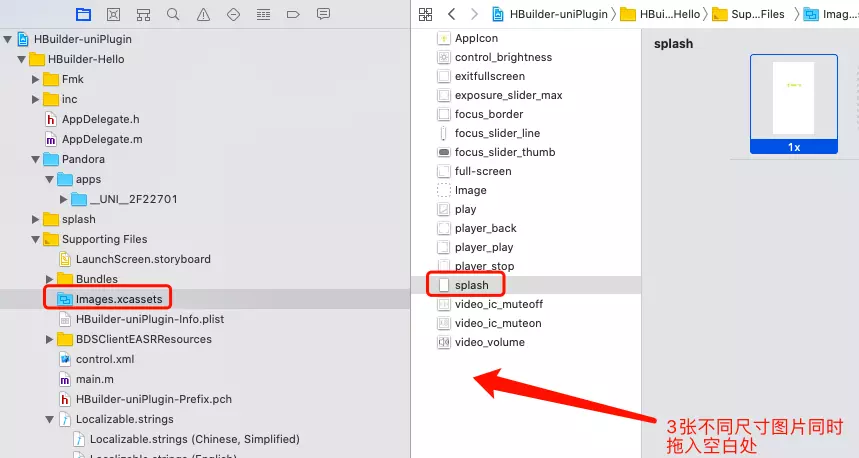859x458 pixels.
Task: Click the splash 1x image thumbnail
Action: point(793,98)
